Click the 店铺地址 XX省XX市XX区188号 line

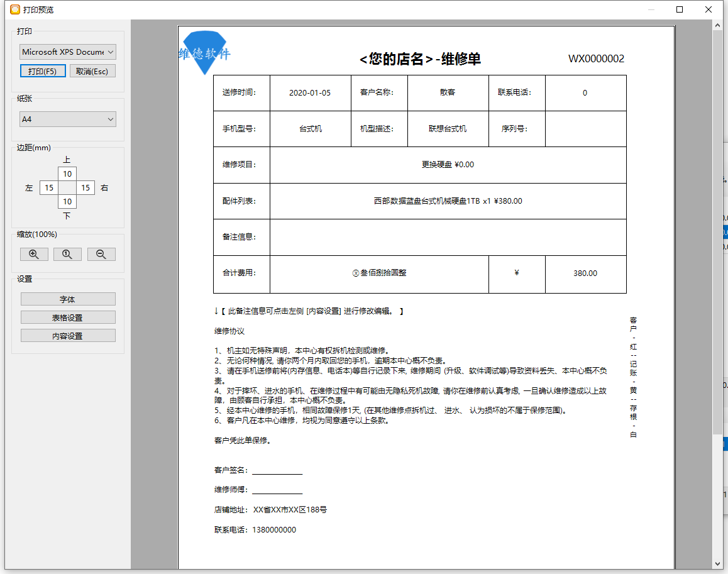click(270, 510)
